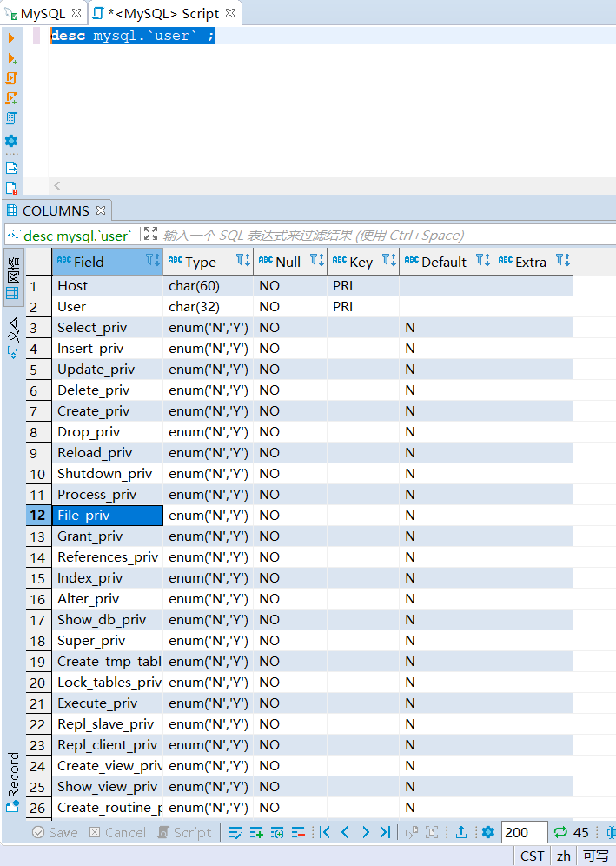Execute the SQL statement with the orange play icon
This screenshot has height=866, width=616.
pos(11,38)
